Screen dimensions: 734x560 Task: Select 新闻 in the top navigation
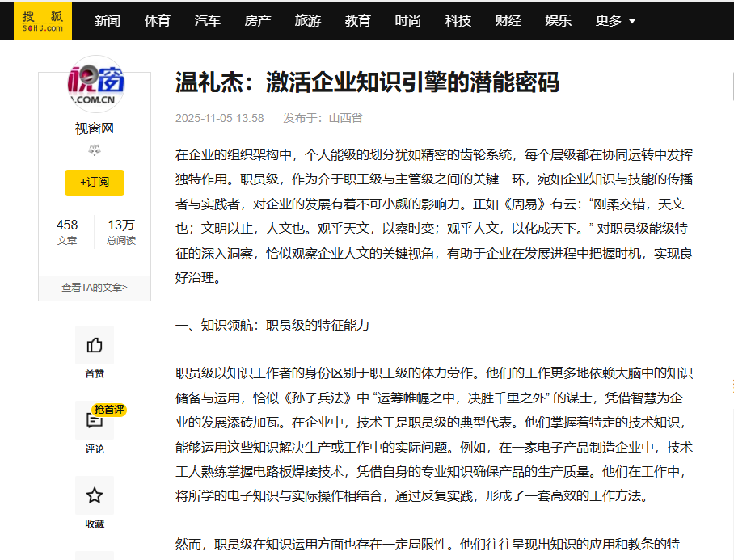(x=108, y=20)
